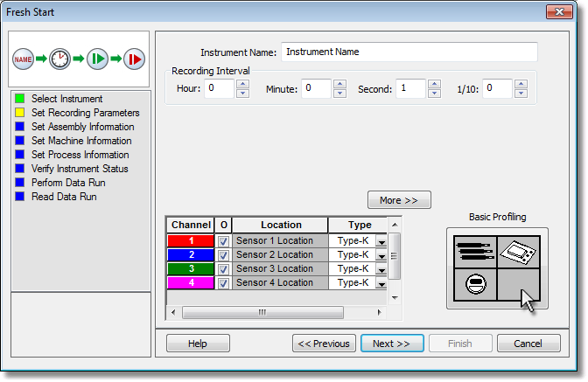The height and width of the screenshot is (382, 588).
Task: Increase the Hour value with up arrow
Action: pos(242,84)
